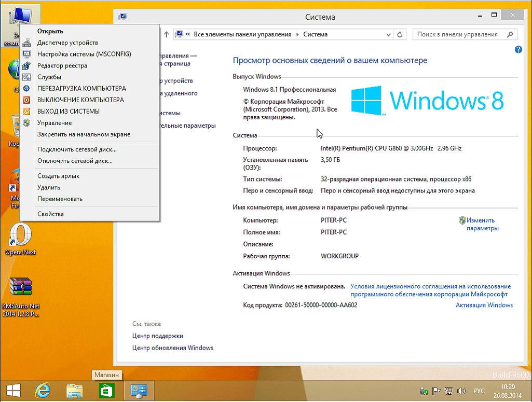Screen dimensions: 532x402
Task: Click Device Manager icon in context menu
Action: (x=26, y=43)
